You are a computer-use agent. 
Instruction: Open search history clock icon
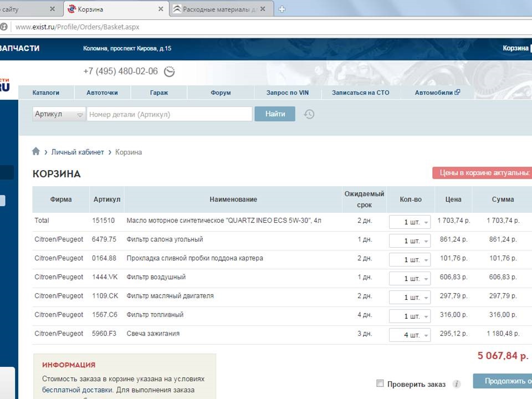309,114
